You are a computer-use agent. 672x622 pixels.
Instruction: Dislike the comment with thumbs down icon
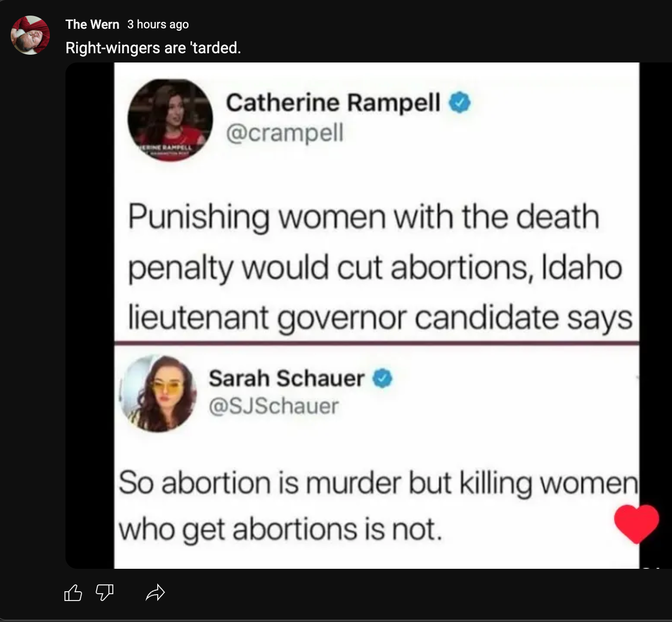105,593
